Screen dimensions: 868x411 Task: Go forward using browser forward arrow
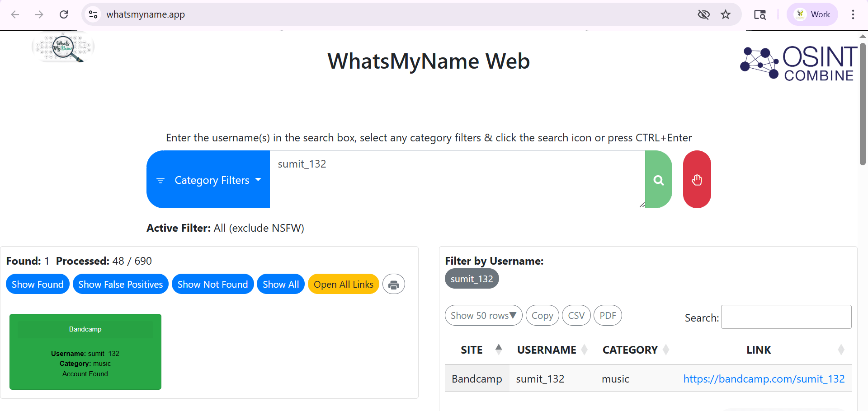(39, 14)
